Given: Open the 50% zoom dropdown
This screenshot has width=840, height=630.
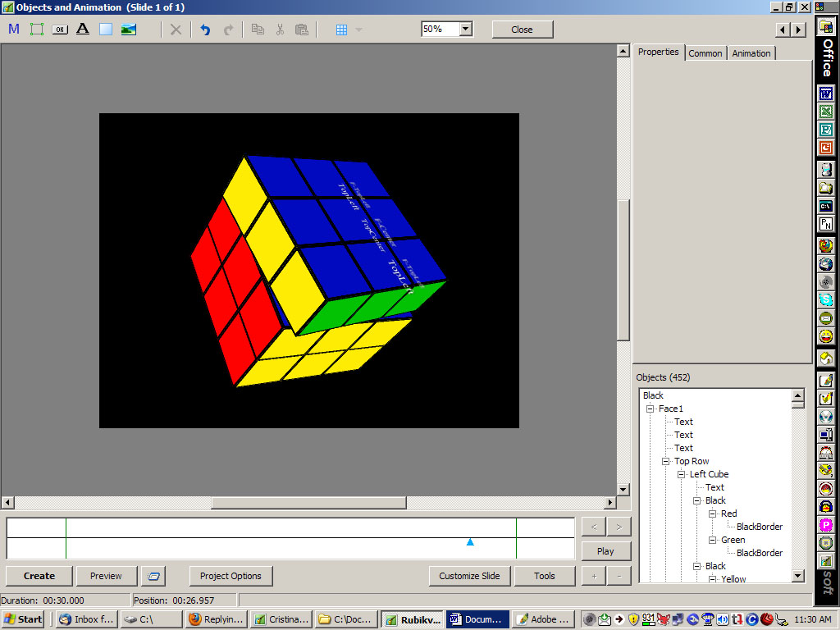Looking at the screenshot, I should (x=465, y=29).
